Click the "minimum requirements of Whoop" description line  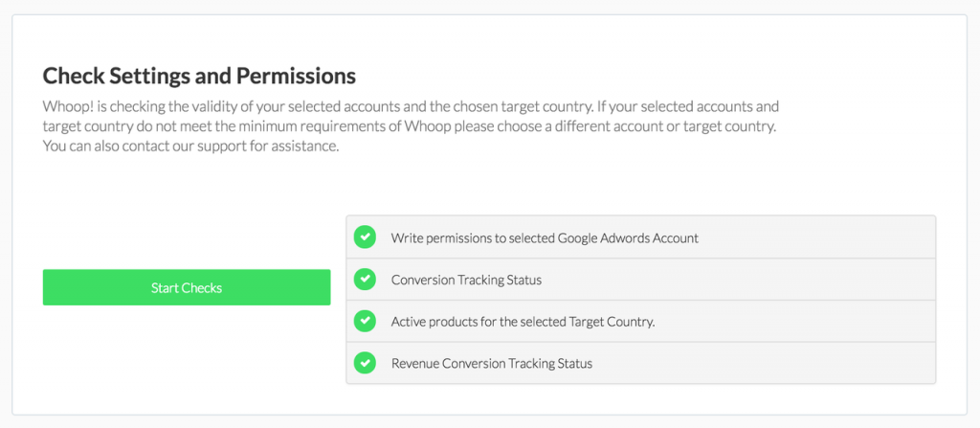tap(409, 126)
